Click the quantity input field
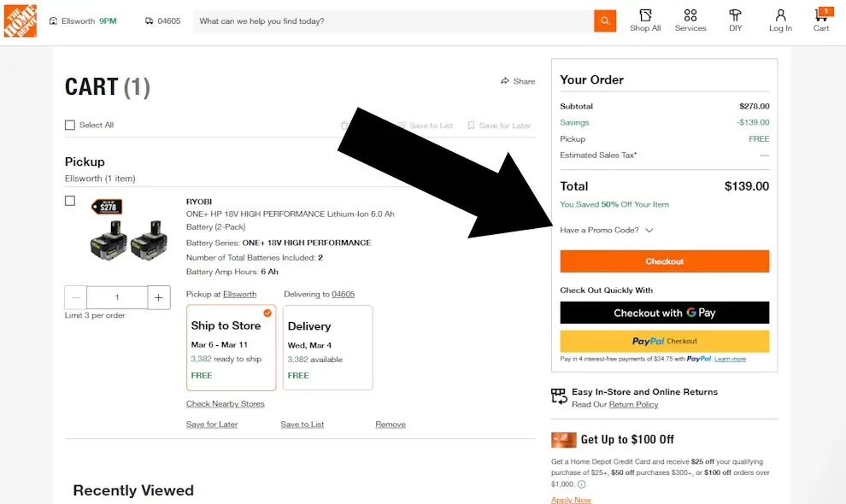The height and width of the screenshot is (504, 846). click(117, 297)
